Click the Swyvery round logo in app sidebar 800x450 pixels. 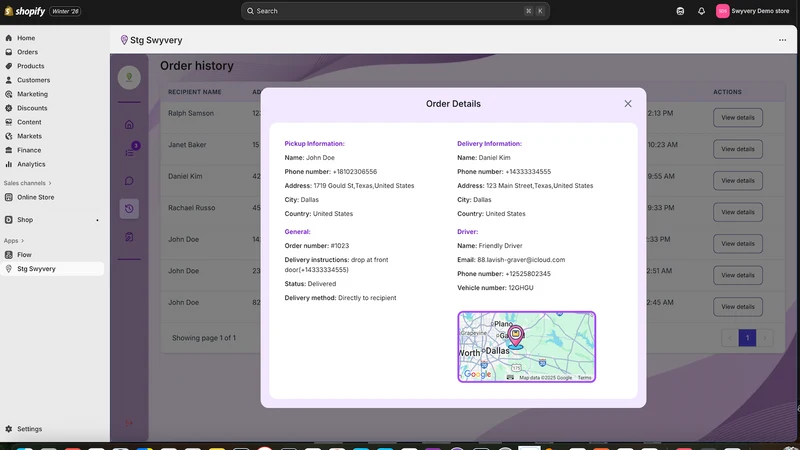coord(129,78)
